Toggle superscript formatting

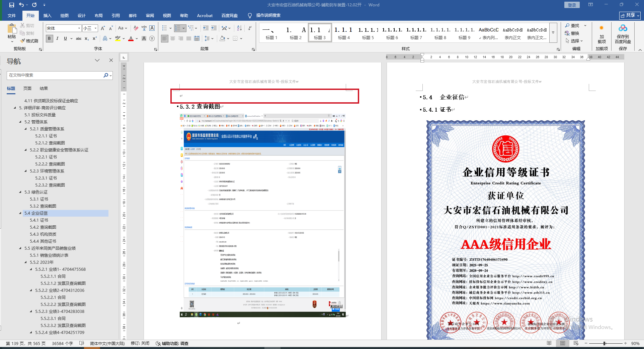[x=95, y=38]
